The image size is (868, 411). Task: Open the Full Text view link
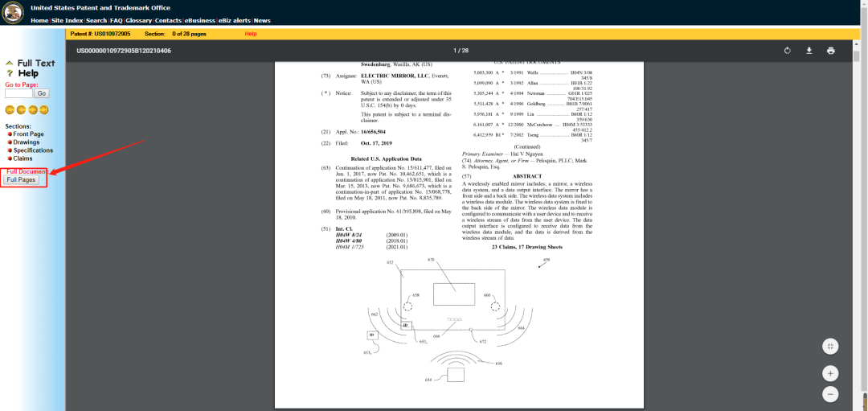(36, 64)
